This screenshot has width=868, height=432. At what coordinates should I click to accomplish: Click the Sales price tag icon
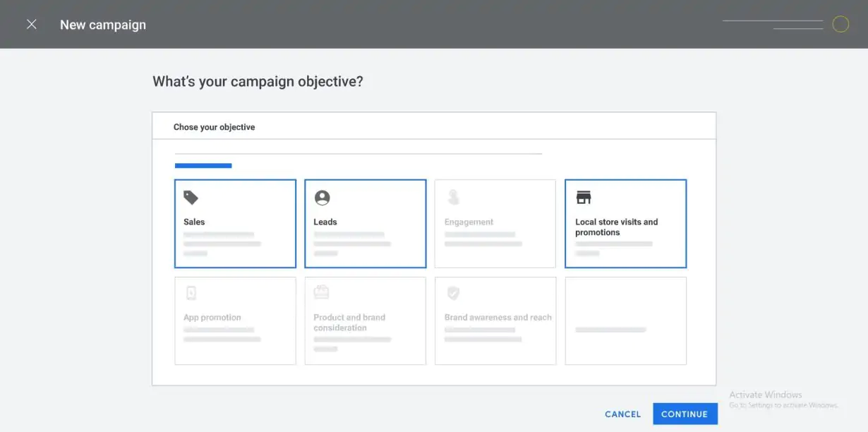191,198
